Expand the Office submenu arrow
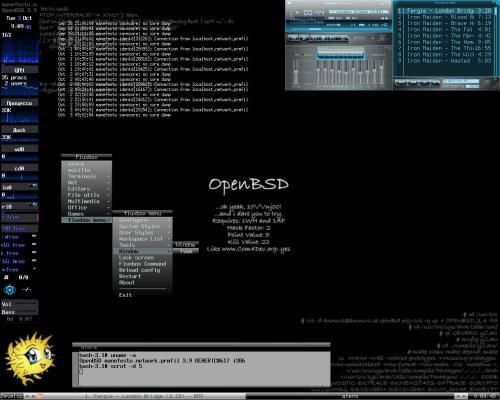This screenshot has width=500, height=400. (x=108, y=208)
